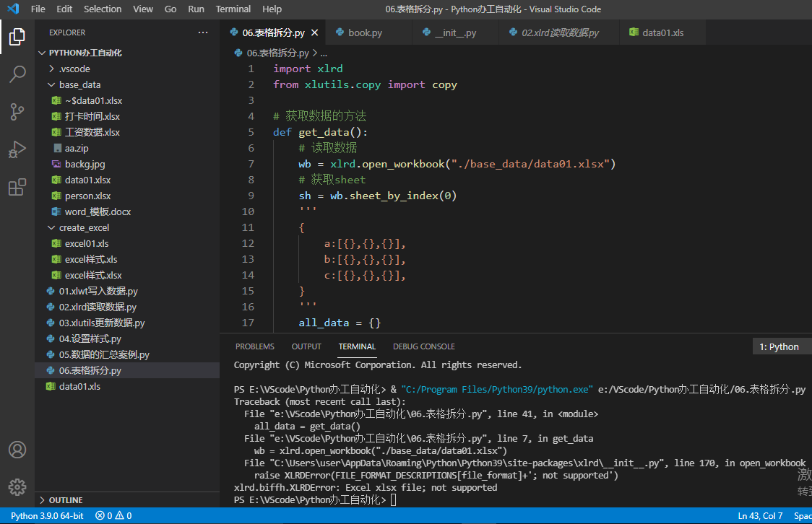
Task: Select 06.表格拆分.py in the explorer tree
Action: coord(127,370)
